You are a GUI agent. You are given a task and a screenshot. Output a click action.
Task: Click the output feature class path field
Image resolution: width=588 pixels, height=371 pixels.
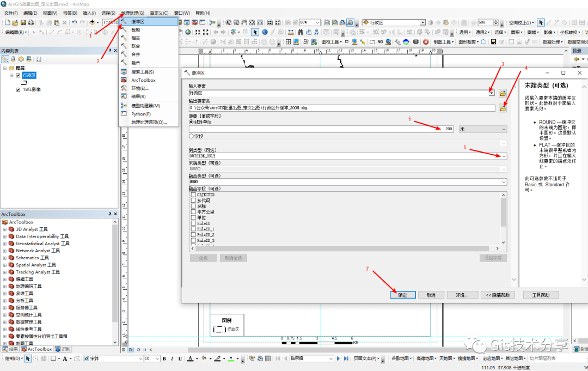[342, 108]
